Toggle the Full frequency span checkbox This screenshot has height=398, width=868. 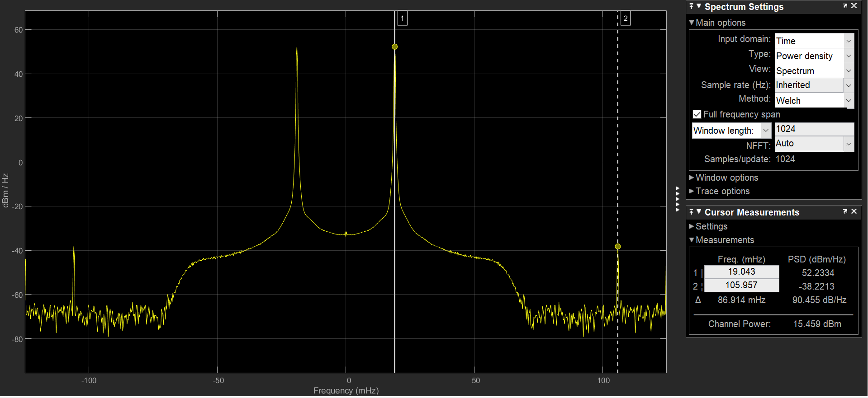[x=697, y=114]
